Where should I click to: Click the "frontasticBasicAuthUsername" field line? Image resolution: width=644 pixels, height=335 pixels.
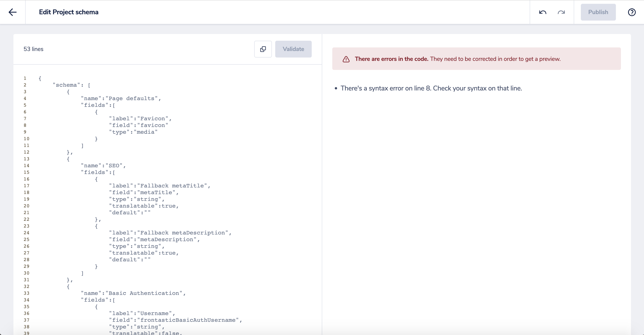(x=175, y=320)
